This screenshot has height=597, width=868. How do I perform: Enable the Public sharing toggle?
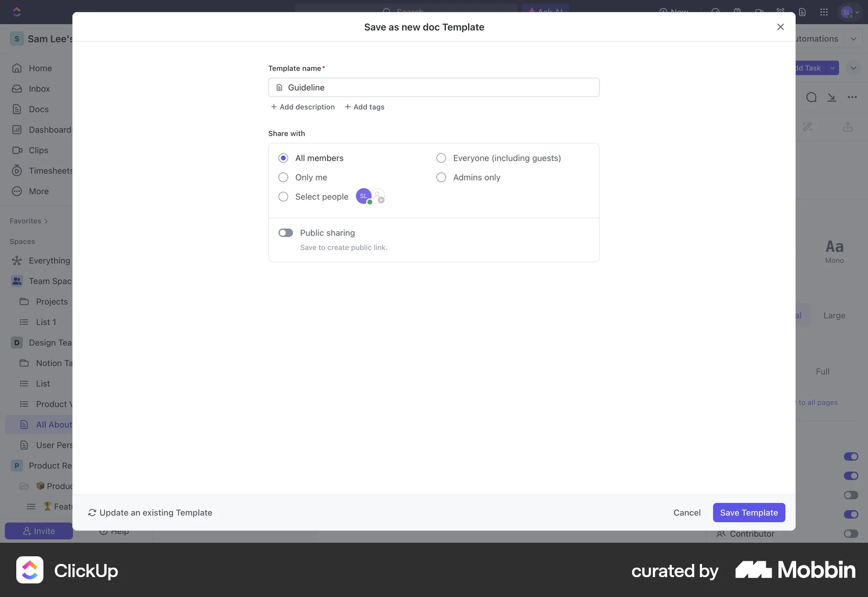tap(285, 232)
